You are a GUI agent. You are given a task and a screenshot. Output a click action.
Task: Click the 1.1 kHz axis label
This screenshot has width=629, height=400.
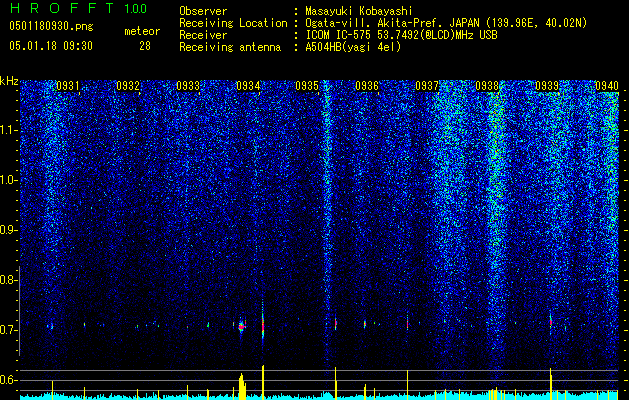click(7, 130)
